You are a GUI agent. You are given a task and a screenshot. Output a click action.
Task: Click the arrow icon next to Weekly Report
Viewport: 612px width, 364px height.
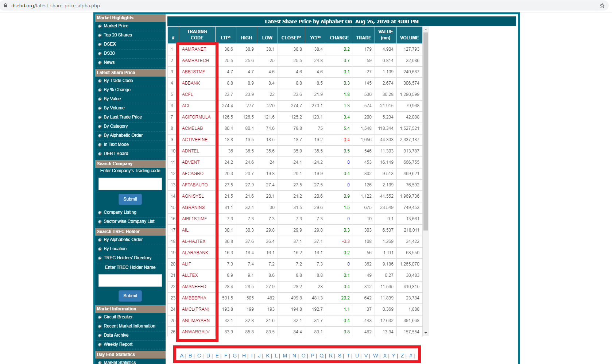click(x=100, y=344)
